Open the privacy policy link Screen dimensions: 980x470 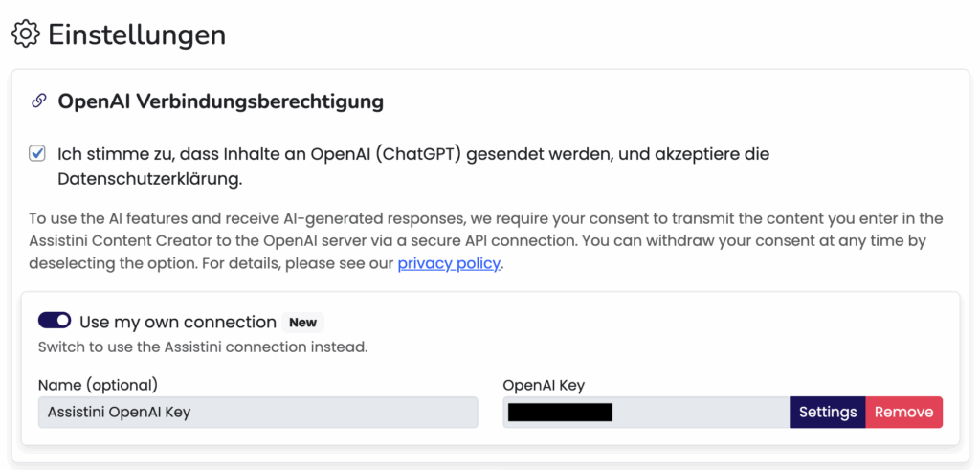tap(449, 263)
